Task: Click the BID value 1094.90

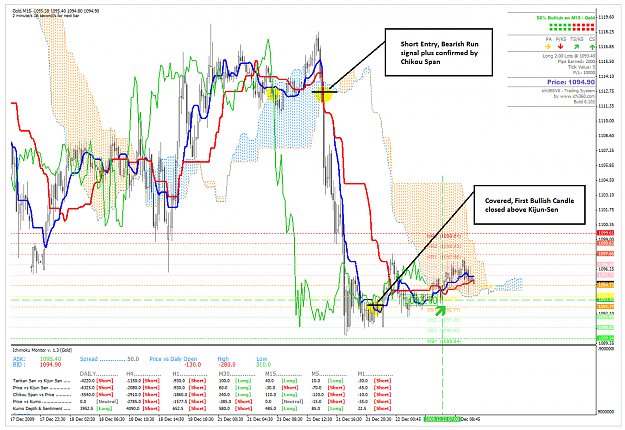Action: [50, 365]
